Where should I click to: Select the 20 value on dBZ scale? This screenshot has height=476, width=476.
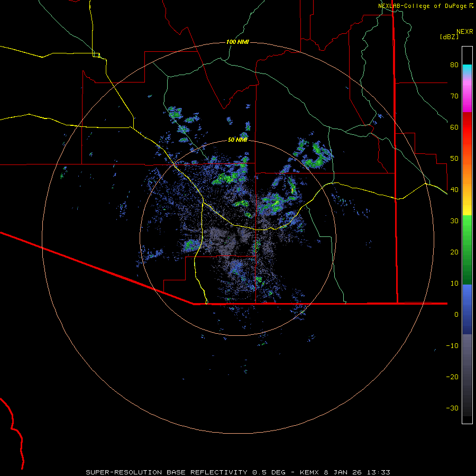click(454, 252)
